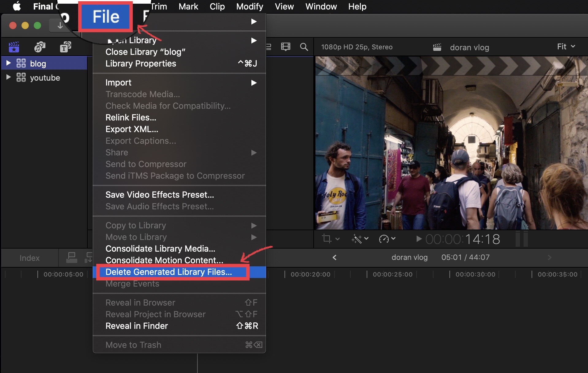Click the clapperboard icon beside doran vlog
Image resolution: width=588 pixels, height=373 pixels.
437,47
